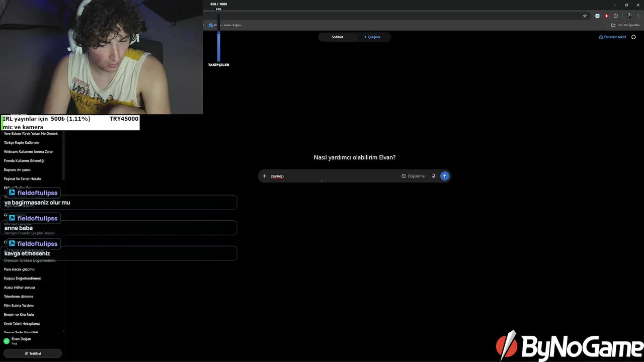Open the Elvan Doğan account menu
The width and height of the screenshot is (644, 362).
click(x=32, y=341)
